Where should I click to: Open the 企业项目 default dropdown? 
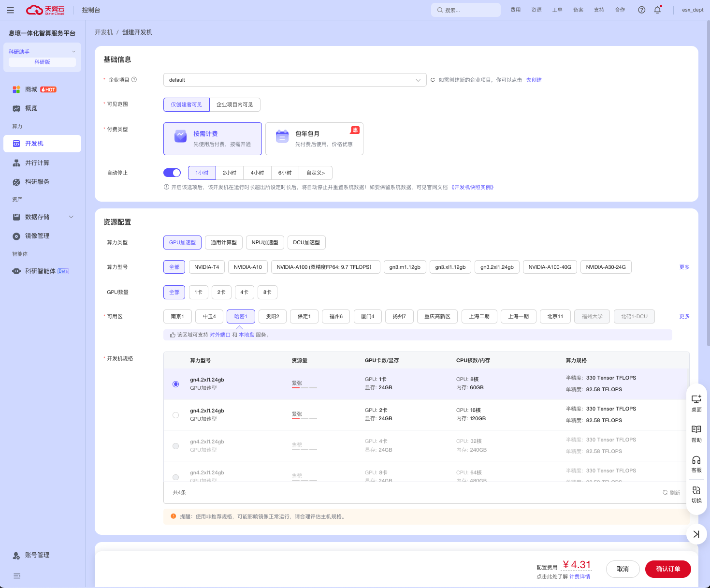coord(295,80)
